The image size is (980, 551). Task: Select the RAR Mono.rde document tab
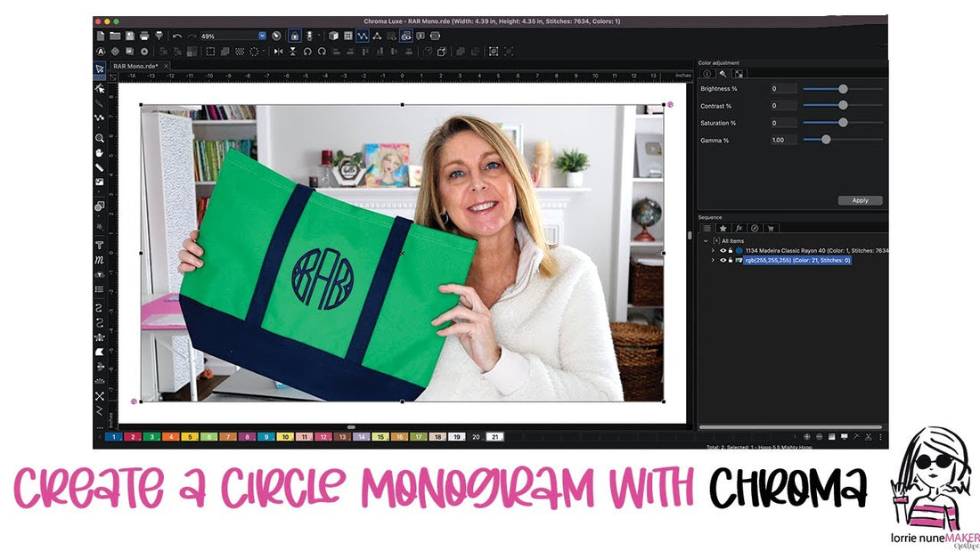tap(134, 66)
